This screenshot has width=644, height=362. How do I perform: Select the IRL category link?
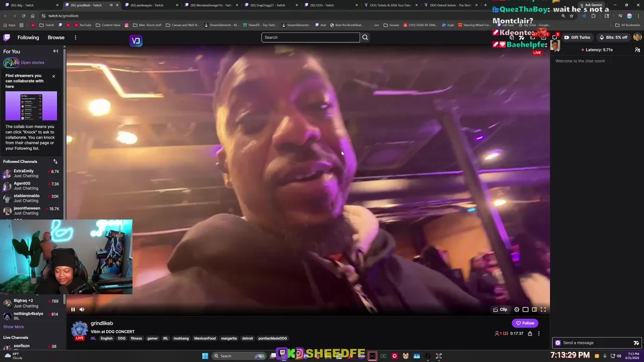(93, 338)
